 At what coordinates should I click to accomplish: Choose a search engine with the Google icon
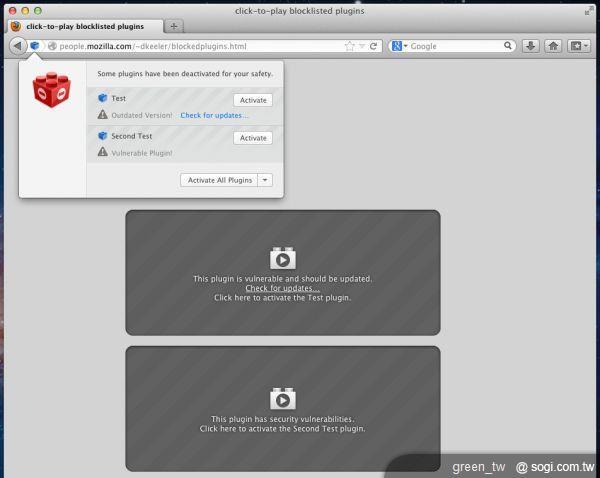pyautogui.click(x=397, y=46)
